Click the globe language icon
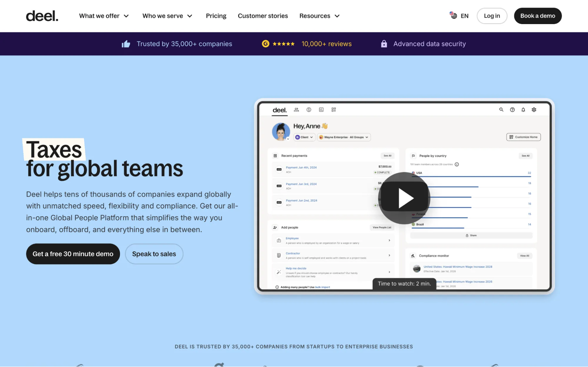588x367 pixels. tap(453, 16)
